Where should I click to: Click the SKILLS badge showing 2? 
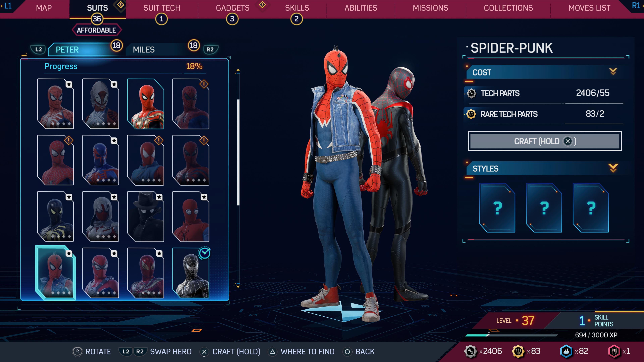click(297, 19)
